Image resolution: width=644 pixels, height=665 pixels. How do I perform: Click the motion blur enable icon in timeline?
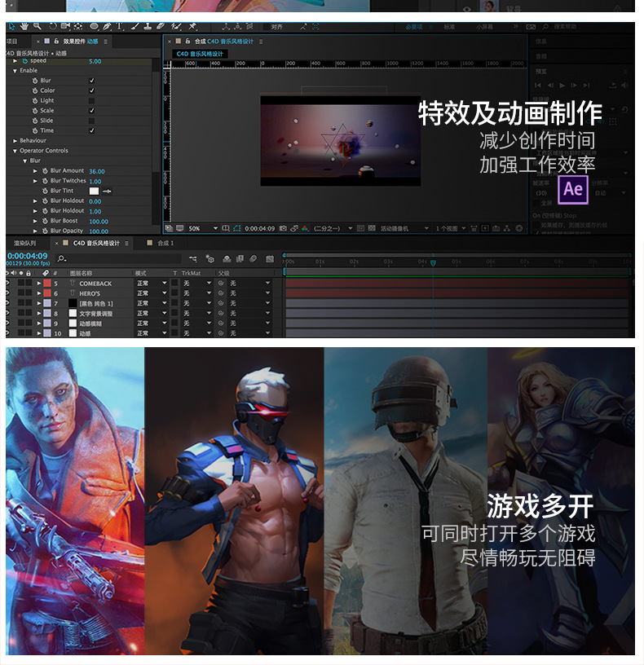click(254, 258)
